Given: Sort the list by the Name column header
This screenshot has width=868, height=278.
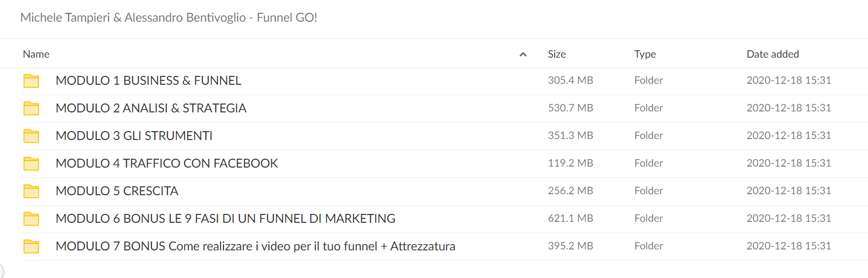Looking at the screenshot, I should [36, 54].
